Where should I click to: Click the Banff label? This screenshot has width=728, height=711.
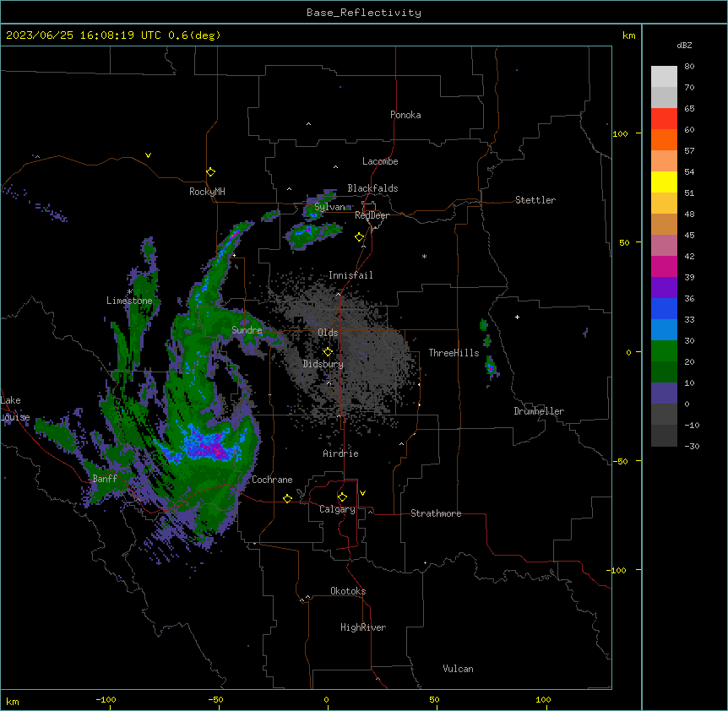click(x=105, y=479)
